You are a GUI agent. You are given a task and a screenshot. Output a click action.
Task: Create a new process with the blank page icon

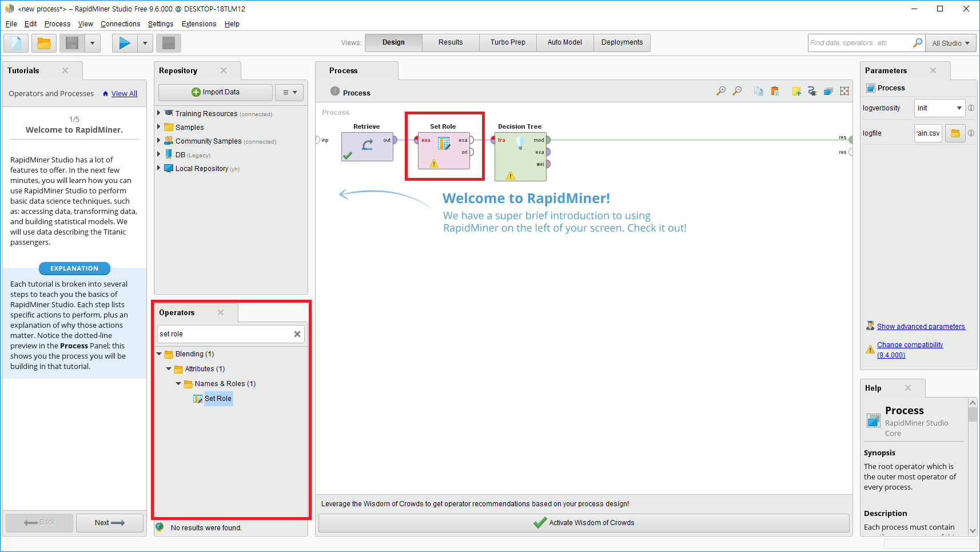(x=16, y=43)
